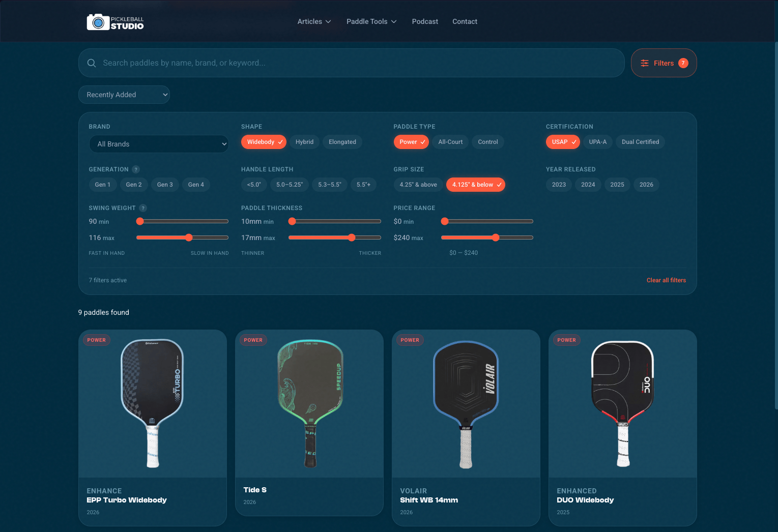Image resolution: width=778 pixels, height=532 pixels.
Task: Select the 2025 year released chip
Action: pos(617,185)
